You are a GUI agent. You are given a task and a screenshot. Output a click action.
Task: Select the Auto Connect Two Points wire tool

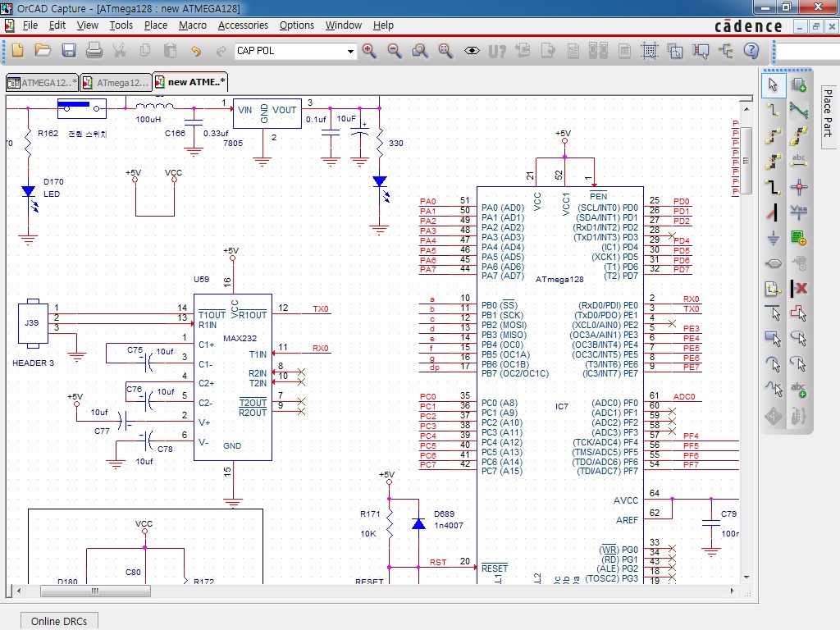tap(773, 135)
